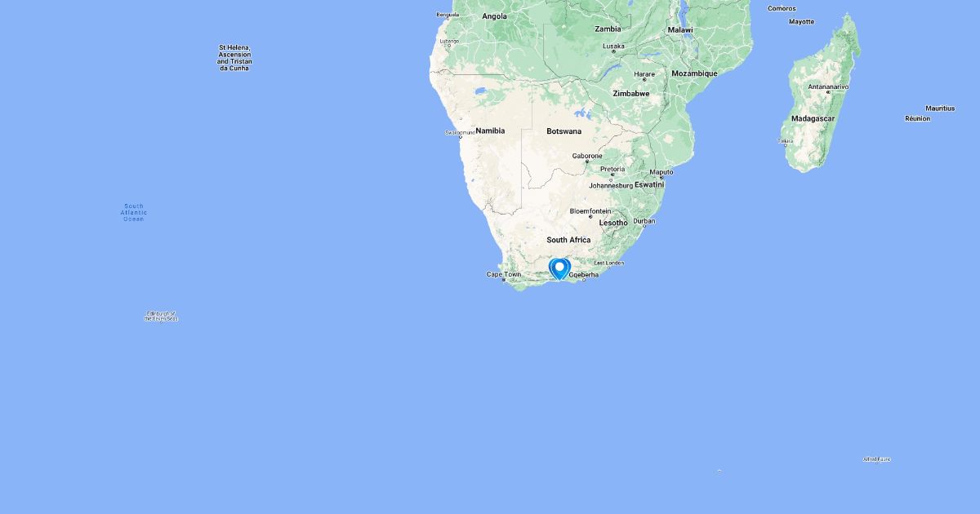Click the Angola country label
The height and width of the screenshot is (514, 980).
point(494,16)
